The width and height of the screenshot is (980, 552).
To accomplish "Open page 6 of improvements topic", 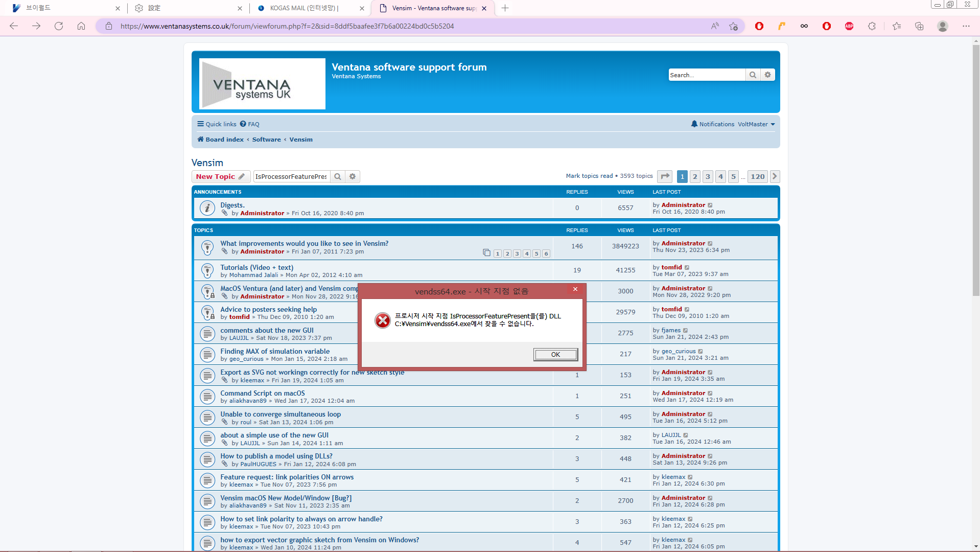I will coord(546,254).
